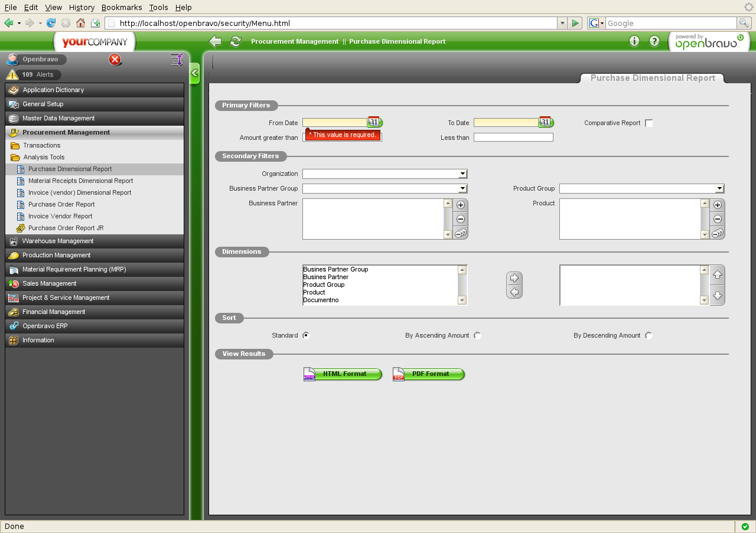756x533 pixels.
Task: Open the From Date calendar picker
Action: point(374,122)
